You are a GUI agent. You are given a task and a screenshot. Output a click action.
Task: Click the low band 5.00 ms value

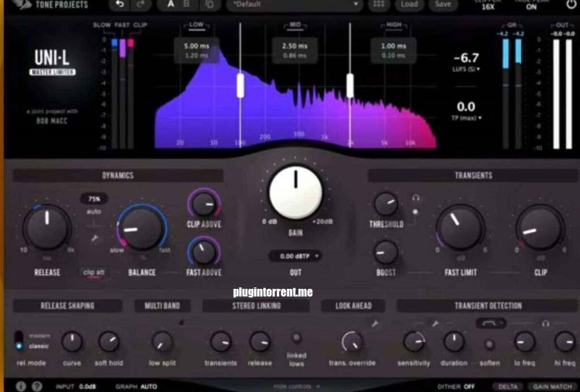pos(197,46)
